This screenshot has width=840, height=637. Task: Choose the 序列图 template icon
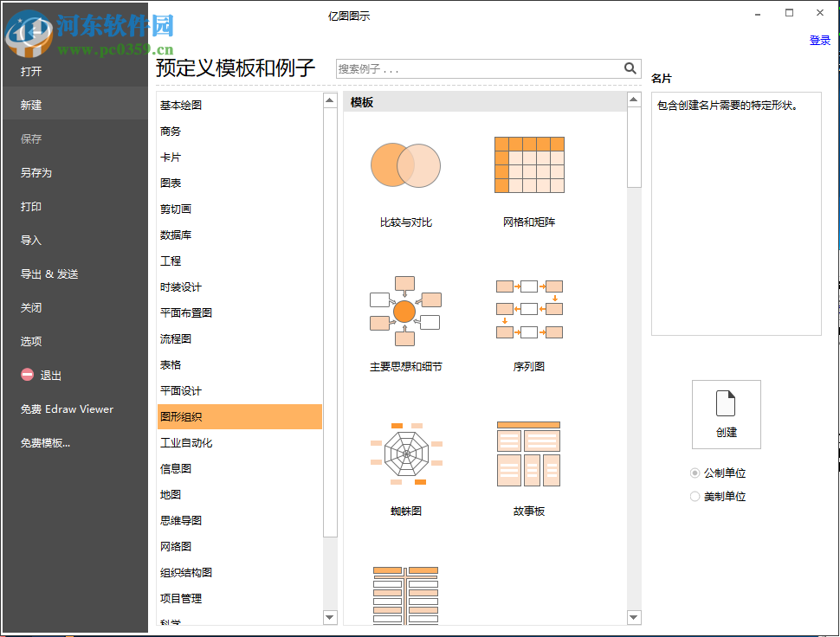(x=529, y=310)
